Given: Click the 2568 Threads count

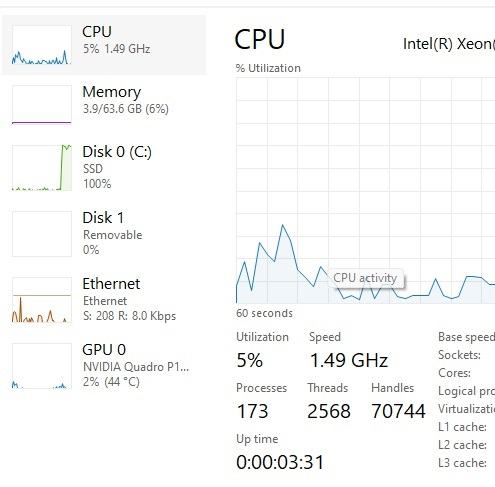Looking at the screenshot, I should pos(329,411).
